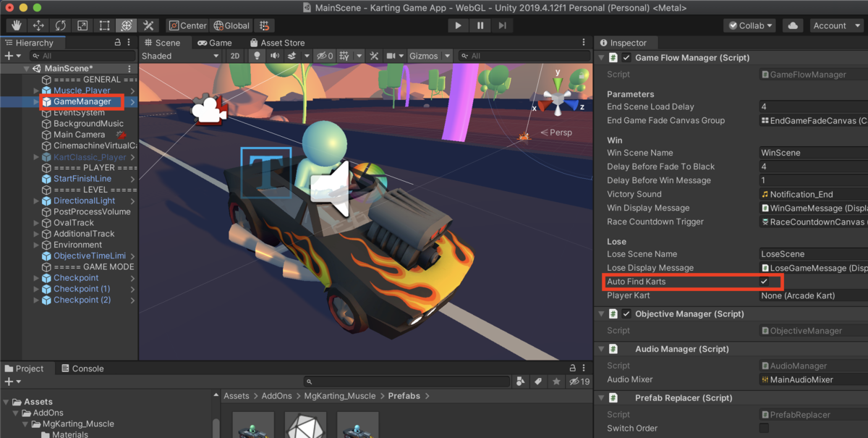Click the Favorites star in Project panel
The height and width of the screenshot is (438, 868).
point(556,382)
